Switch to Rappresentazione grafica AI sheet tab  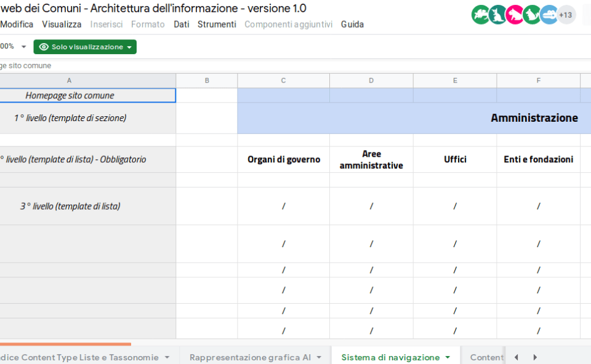(x=250, y=357)
